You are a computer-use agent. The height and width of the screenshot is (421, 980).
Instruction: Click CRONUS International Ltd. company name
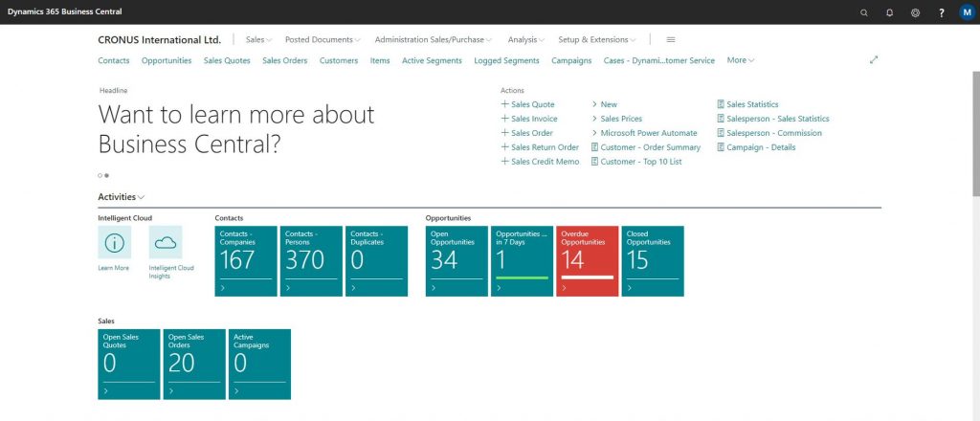[160, 39]
